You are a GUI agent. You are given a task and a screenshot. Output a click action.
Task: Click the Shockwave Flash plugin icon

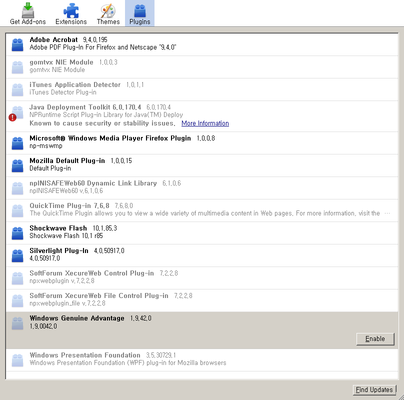pos(17,233)
